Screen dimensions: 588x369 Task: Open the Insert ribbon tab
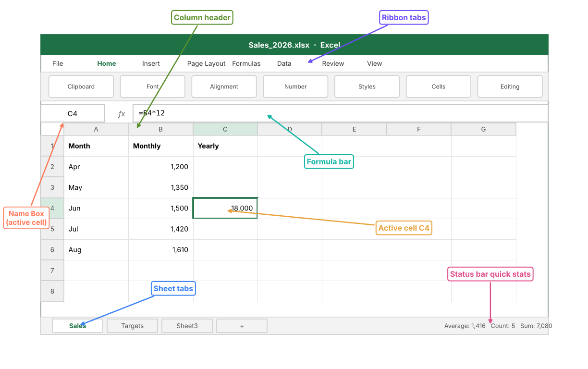point(151,63)
